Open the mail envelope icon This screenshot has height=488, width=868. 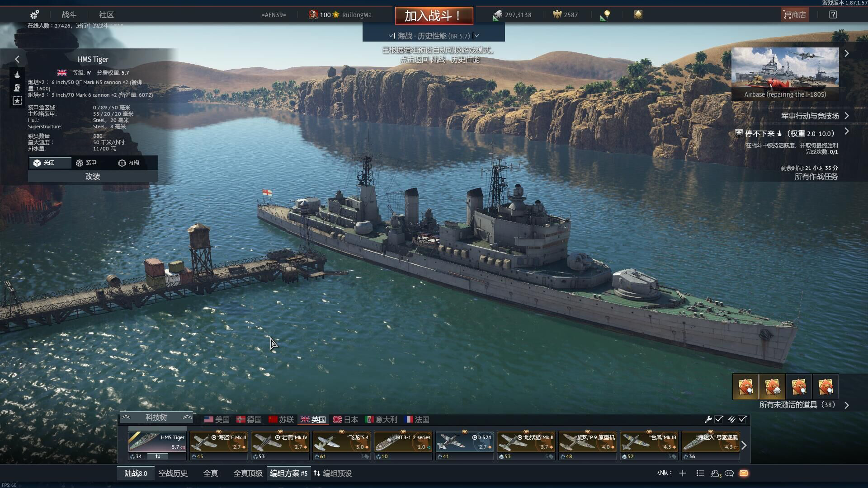click(744, 473)
